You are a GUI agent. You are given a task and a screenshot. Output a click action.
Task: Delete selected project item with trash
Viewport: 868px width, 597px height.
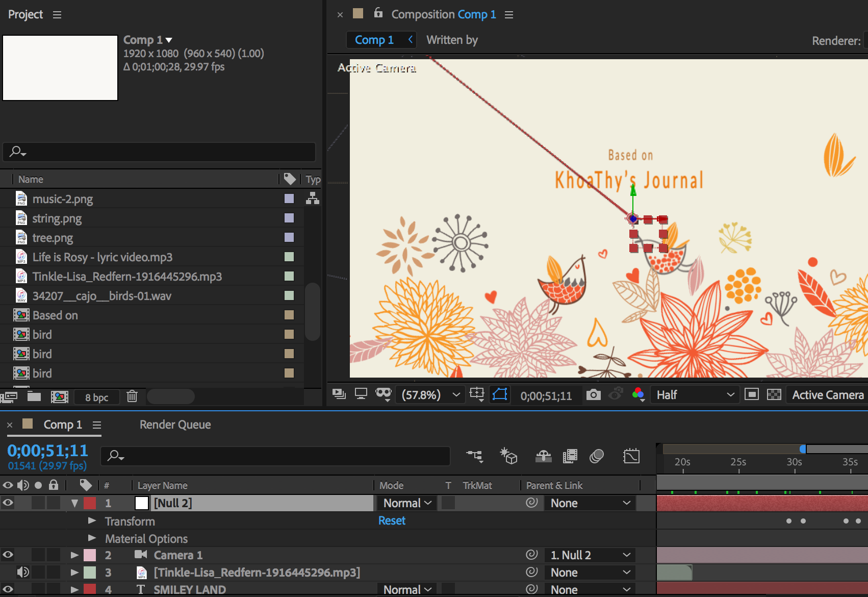click(x=132, y=396)
